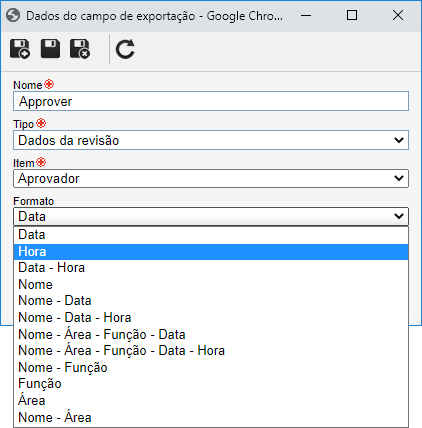Select the Data - Hora option
The image size is (422, 428).
click(x=211, y=268)
